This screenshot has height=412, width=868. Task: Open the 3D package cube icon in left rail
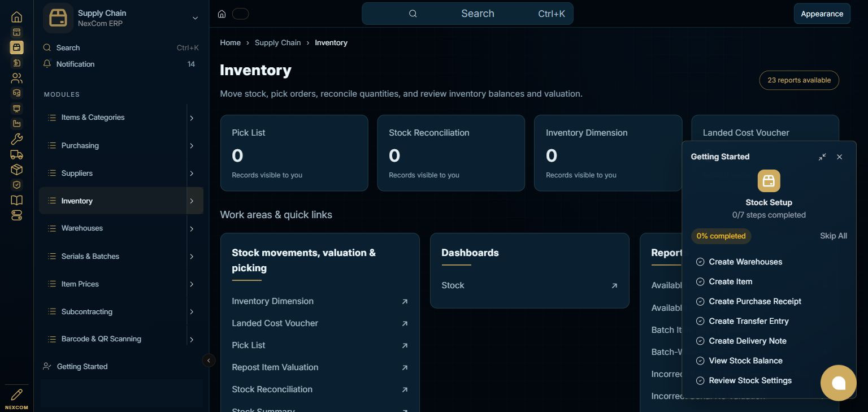coord(16,170)
